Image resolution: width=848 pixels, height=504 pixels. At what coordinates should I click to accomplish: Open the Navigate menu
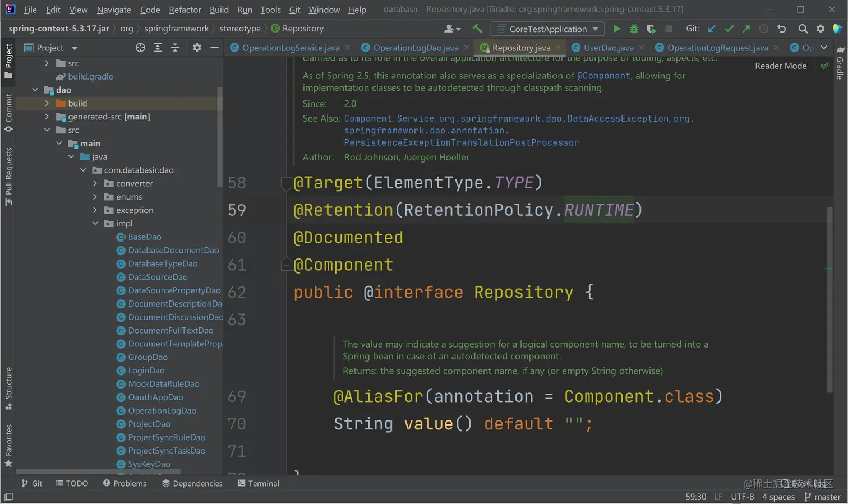114,10
